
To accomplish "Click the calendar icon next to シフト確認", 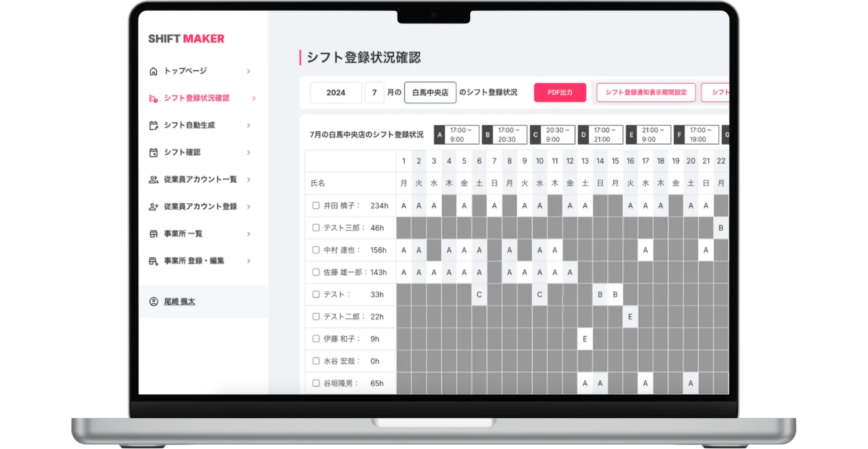I will (x=154, y=152).
